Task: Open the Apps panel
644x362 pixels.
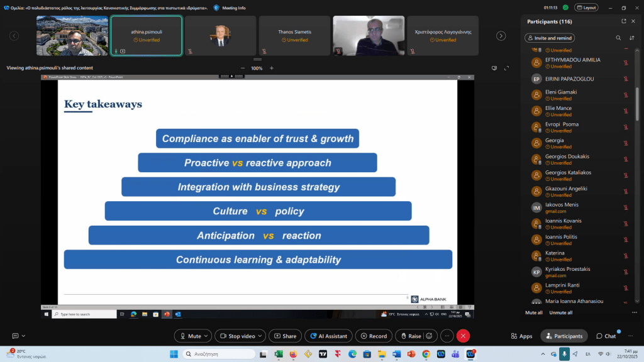Action: click(x=521, y=336)
